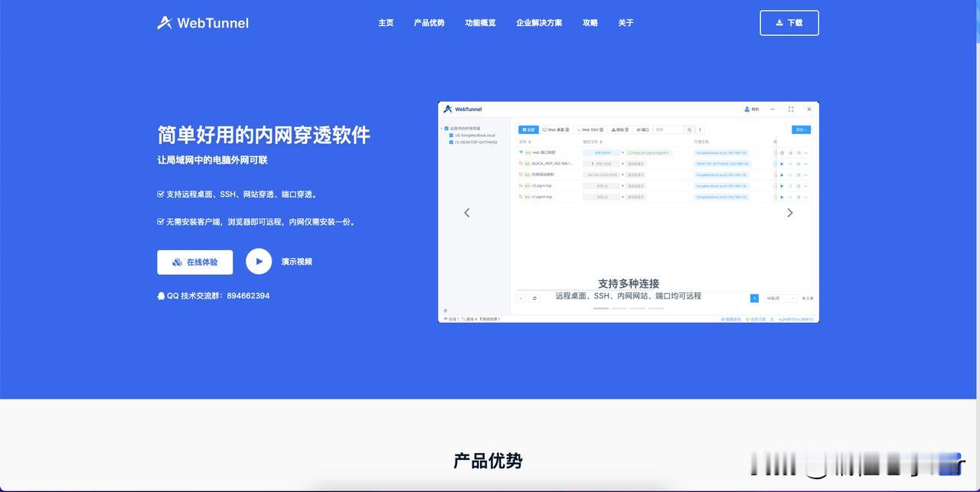Image resolution: width=980 pixels, height=492 pixels.
Task: Click the QQ group number 894662394
Action: (x=248, y=295)
